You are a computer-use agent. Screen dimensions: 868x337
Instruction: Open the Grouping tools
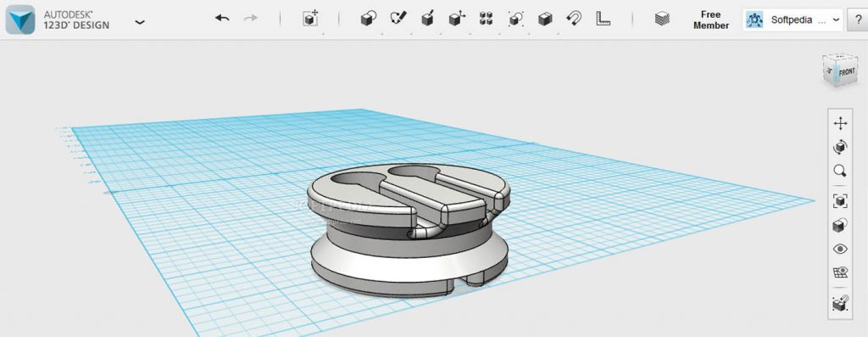516,19
